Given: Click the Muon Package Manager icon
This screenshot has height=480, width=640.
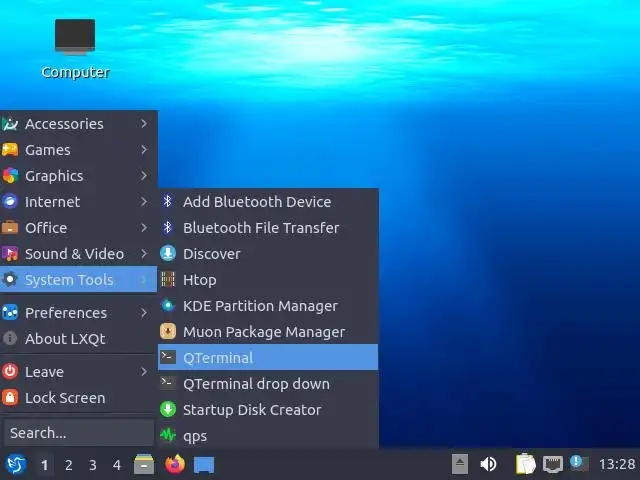Looking at the screenshot, I should tap(168, 332).
